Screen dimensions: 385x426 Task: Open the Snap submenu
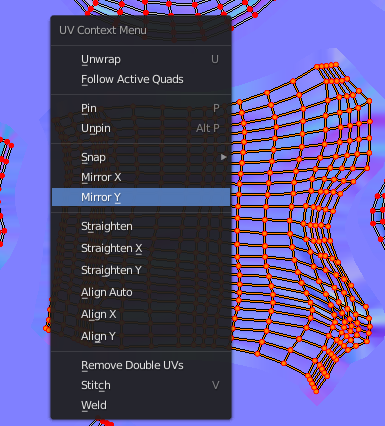141,157
